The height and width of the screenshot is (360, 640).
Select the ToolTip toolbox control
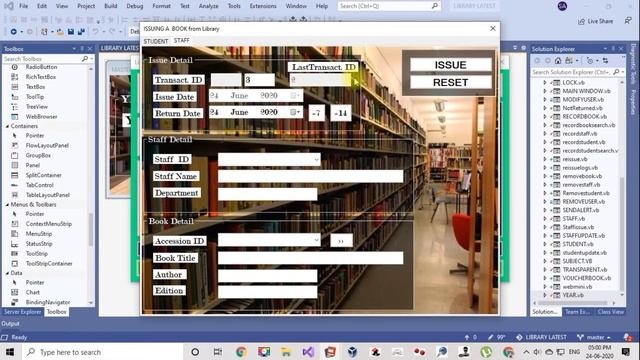coord(35,97)
